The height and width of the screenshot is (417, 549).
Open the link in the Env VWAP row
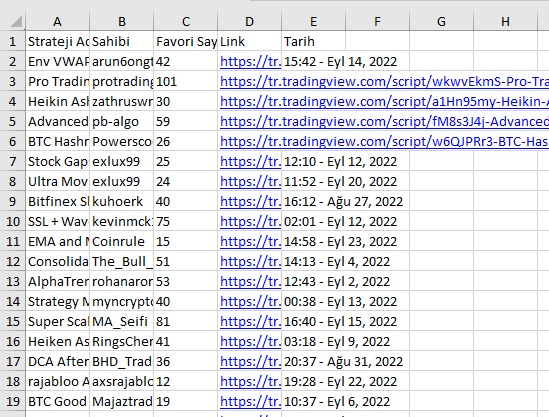click(x=250, y=62)
